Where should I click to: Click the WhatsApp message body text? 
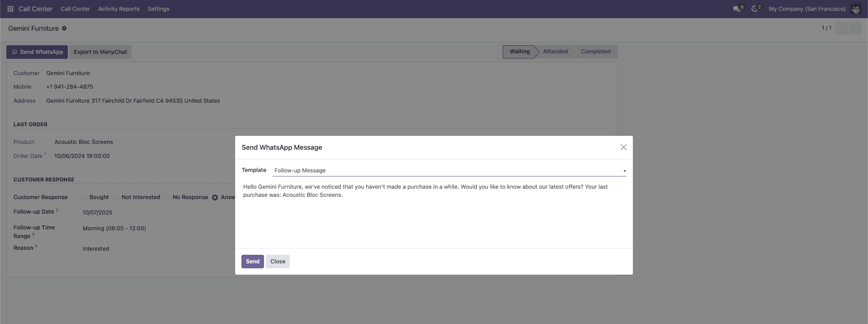pyautogui.click(x=425, y=191)
